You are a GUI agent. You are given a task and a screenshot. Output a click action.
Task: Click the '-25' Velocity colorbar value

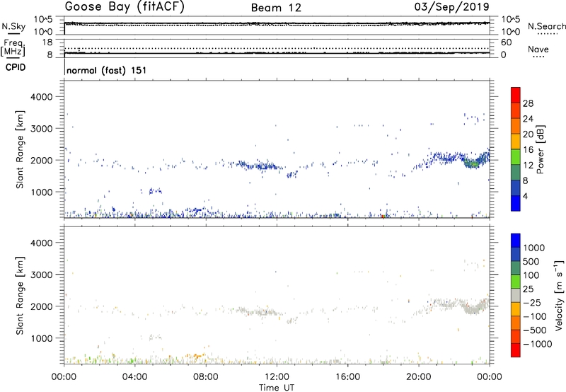pyautogui.click(x=532, y=303)
